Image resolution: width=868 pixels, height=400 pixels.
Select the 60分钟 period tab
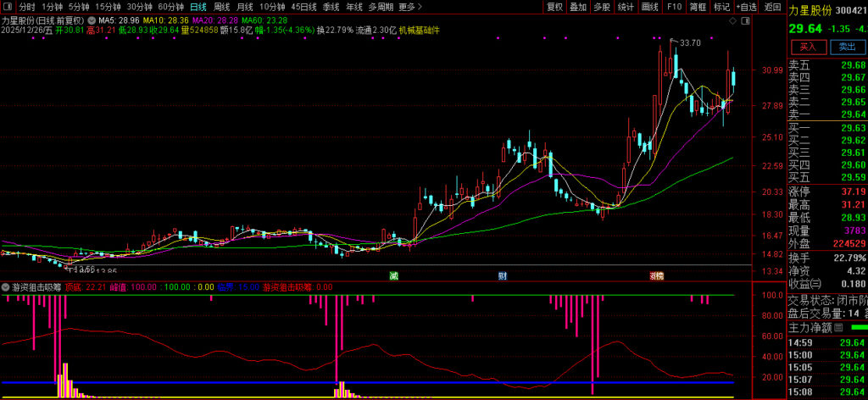(171, 7)
